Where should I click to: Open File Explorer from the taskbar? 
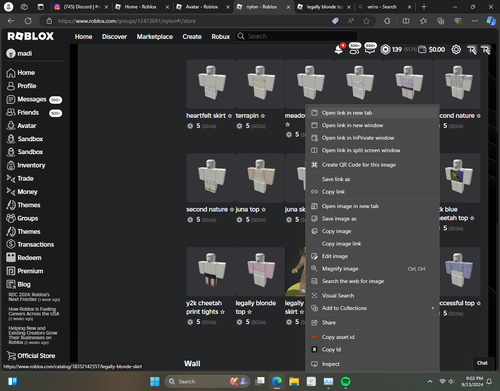click(294, 381)
